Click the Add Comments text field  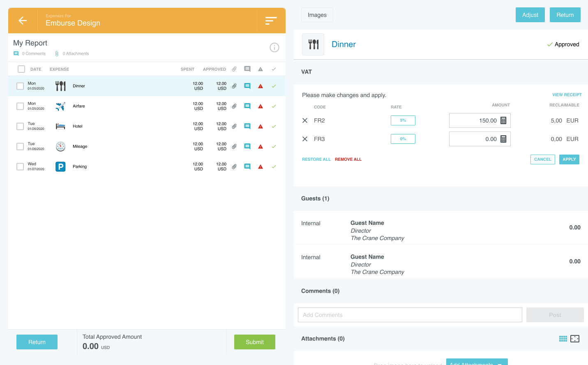[x=410, y=315]
